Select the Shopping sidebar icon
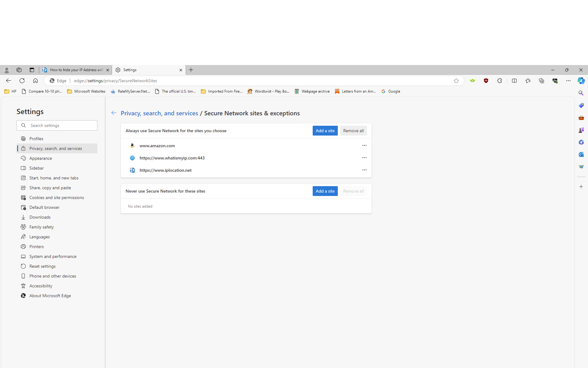This screenshot has height=368, width=588. coord(581,105)
